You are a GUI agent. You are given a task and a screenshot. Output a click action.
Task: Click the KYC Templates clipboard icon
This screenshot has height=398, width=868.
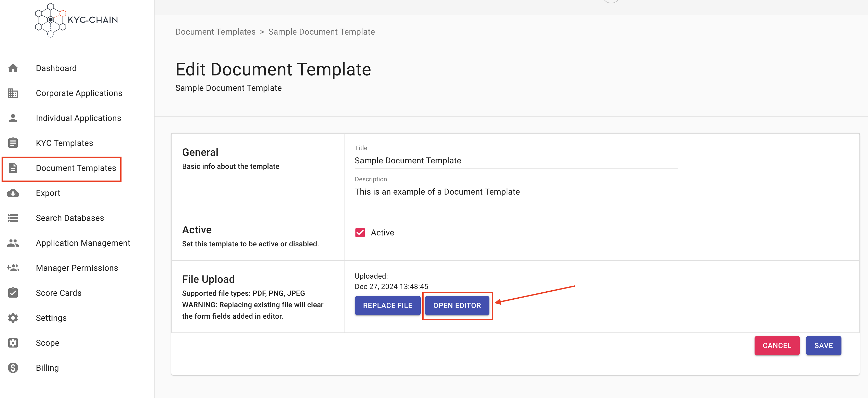pyautogui.click(x=13, y=143)
